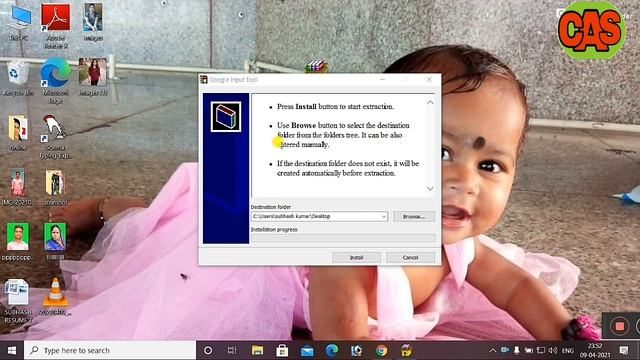Expand the Destination folder dropdown arrow
This screenshot has width=640, height=360.
coord(384,216)
